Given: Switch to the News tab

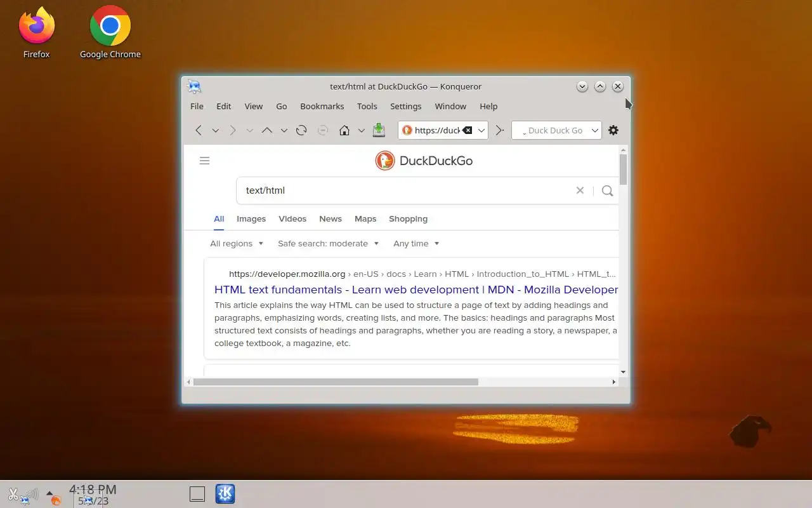Looking at the screenshot, I should 331,218.
